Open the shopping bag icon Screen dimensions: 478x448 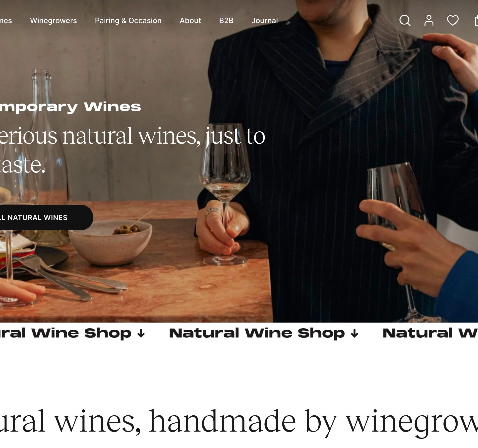476,20
